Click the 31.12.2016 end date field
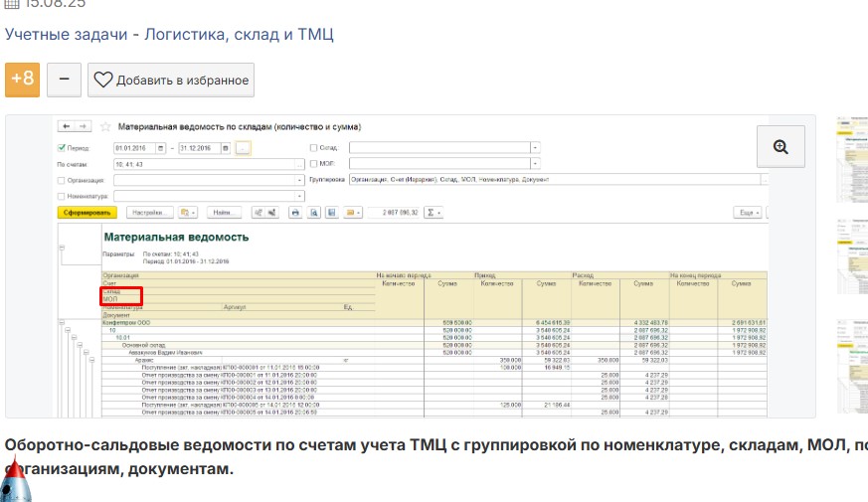This screenshot has height=502, width=868. 199,148
